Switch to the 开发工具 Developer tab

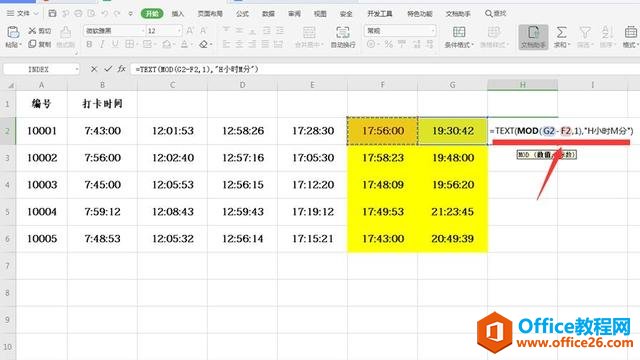380,13
